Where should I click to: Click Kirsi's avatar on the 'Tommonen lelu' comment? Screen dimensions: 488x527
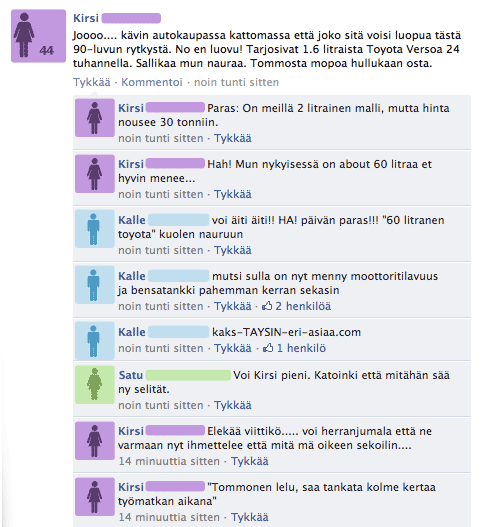point(95,497)
